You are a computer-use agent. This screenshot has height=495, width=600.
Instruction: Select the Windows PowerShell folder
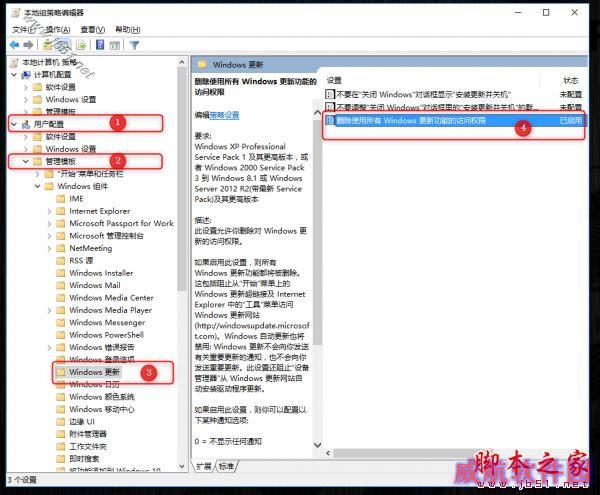(x=106, y=335)
